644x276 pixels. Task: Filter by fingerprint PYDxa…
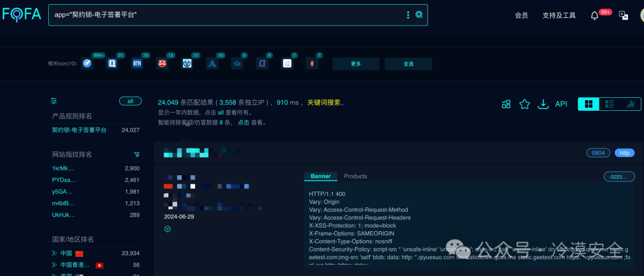pyautogui.click(x=64, y=180)
